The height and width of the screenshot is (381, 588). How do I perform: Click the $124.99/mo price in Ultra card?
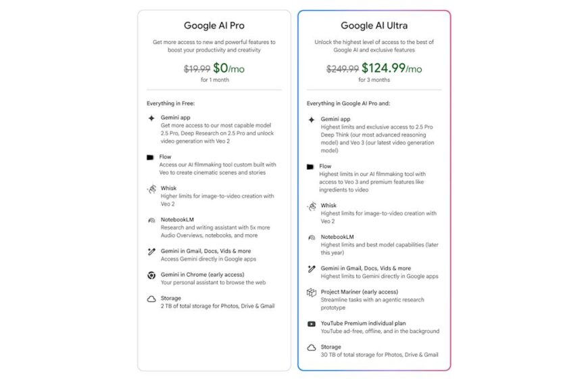pyautogui.click(x=392, y=68)
